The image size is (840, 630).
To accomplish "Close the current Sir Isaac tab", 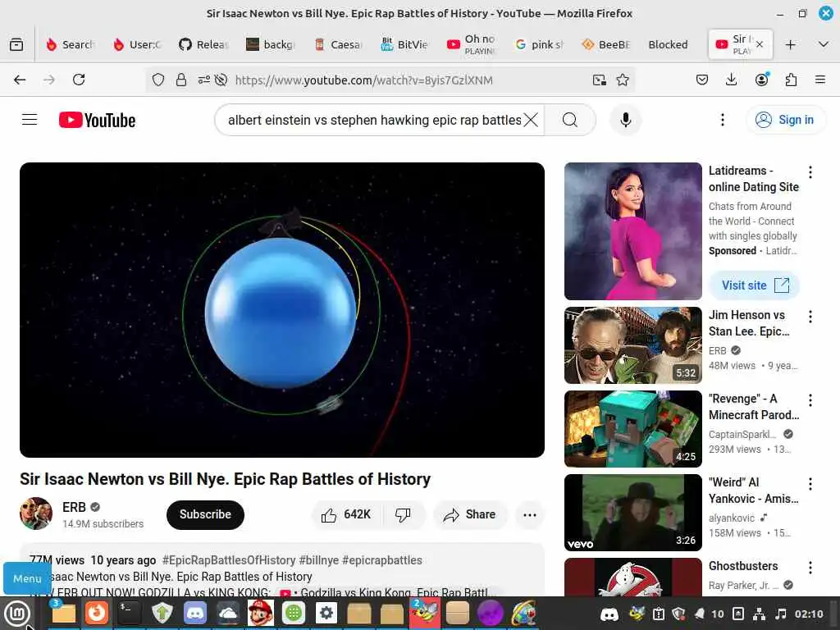I will tap(760, 44).
